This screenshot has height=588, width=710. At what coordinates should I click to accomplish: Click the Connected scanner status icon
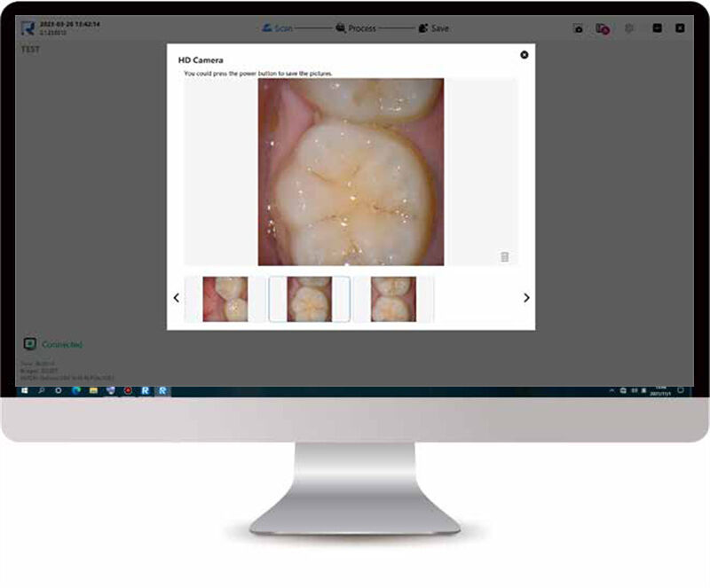(x=28, y=343)
